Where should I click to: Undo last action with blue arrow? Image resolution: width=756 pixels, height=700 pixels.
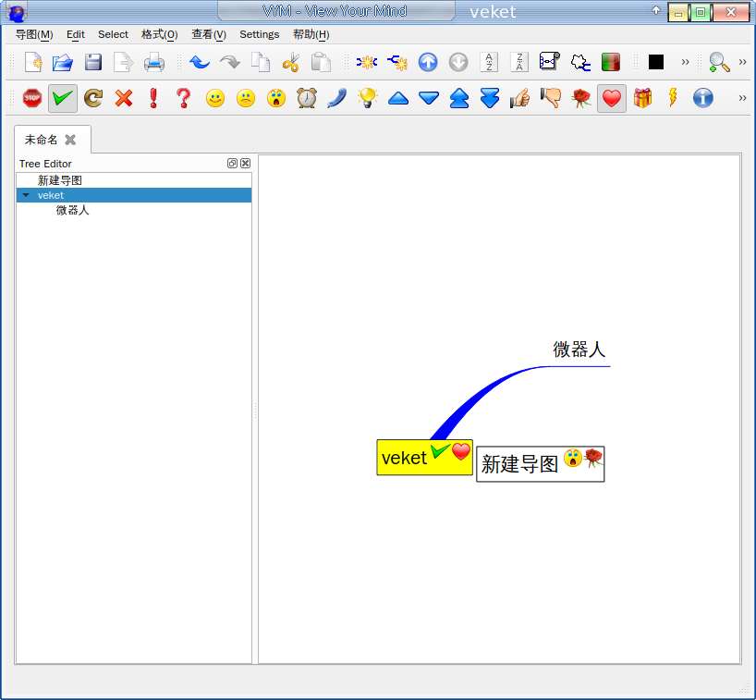[200, 62]
